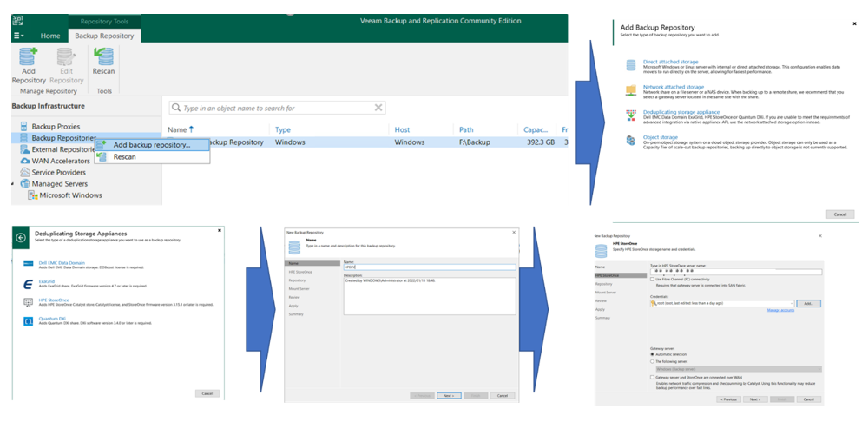Click the Path column header
The height and width of the screenshot is (422, 868).
(x=467, y=129)
